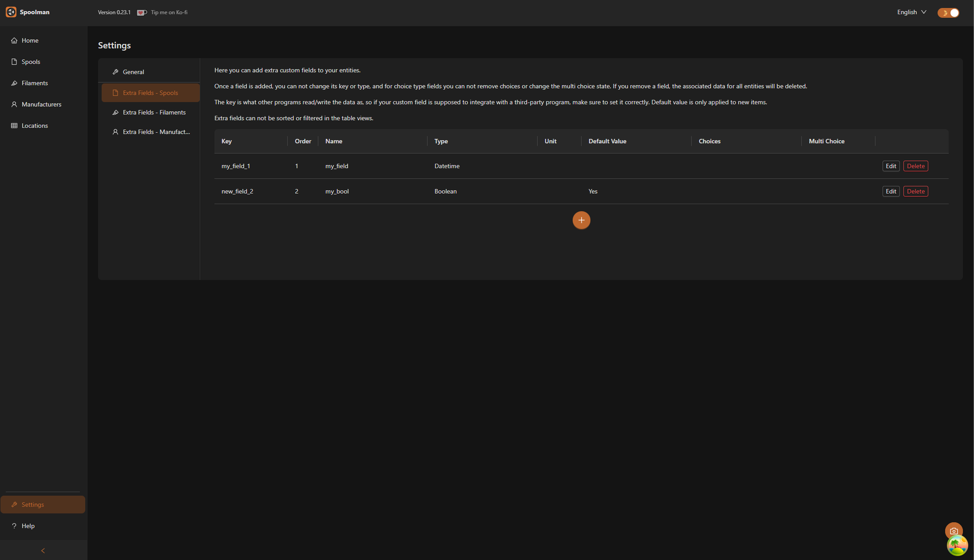Click the Version 0.23.1 label
The image size is (974, 560).
114,13
